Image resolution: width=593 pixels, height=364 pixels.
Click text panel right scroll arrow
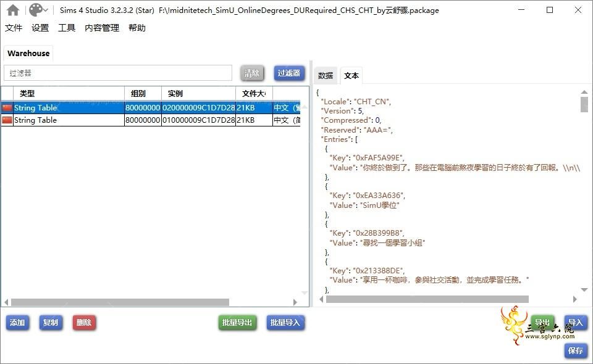click(x=575, y=299)
